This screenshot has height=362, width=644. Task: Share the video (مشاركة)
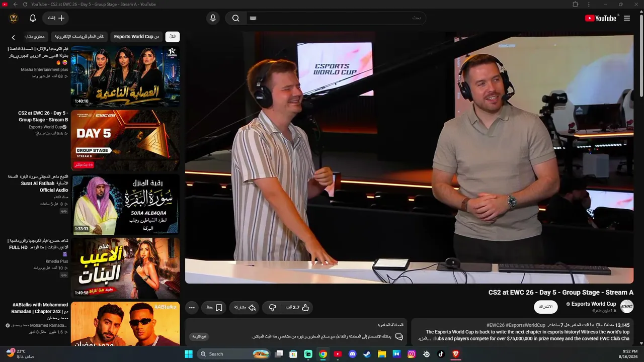[x=245, y=308]
